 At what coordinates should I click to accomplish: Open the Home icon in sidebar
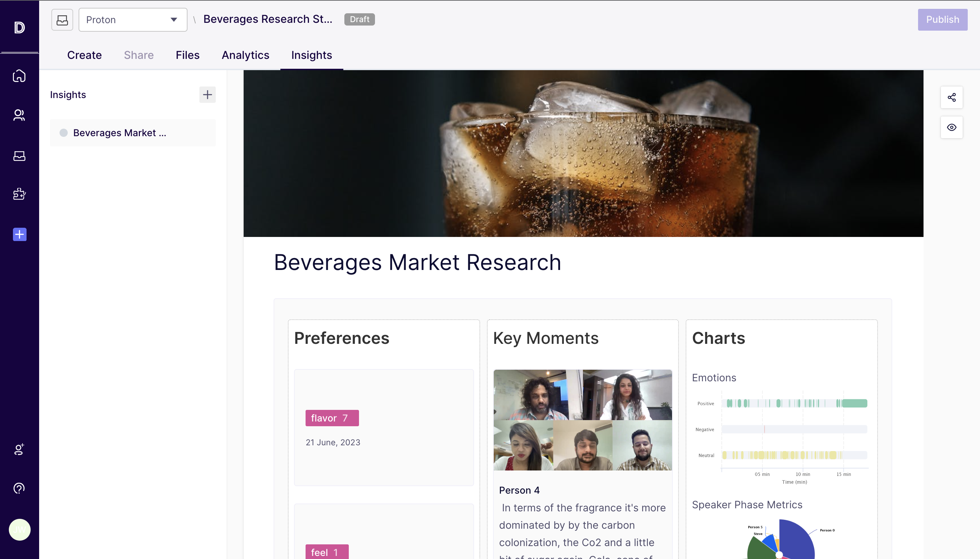[19, 76]
